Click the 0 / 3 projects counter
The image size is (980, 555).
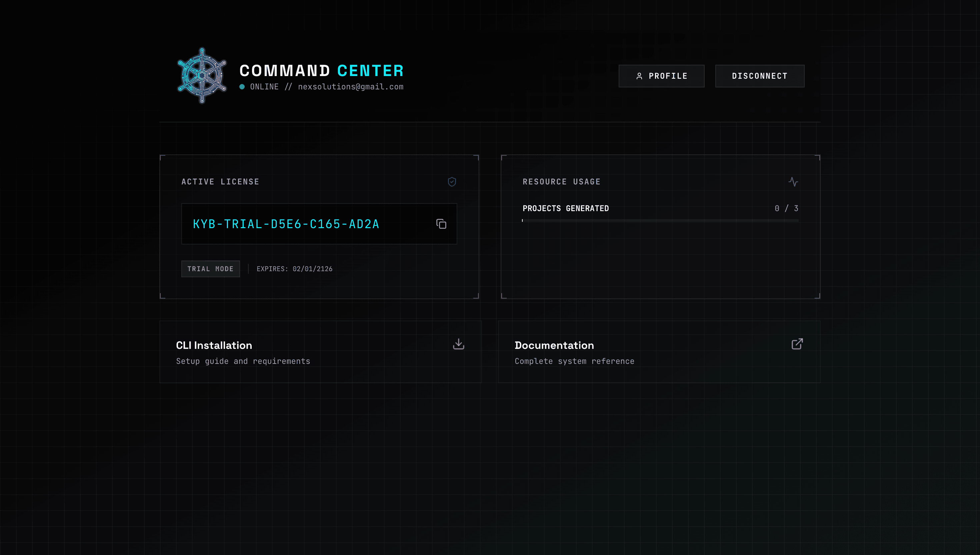click(786, 208)
